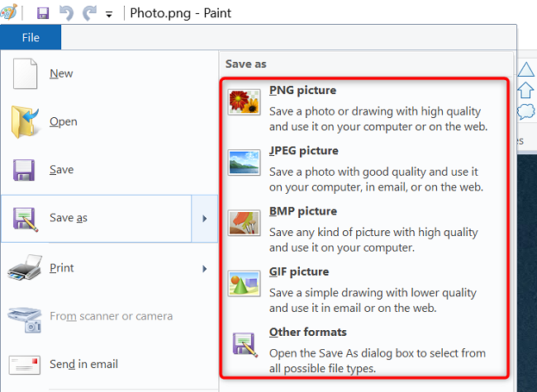Click the Save icon in quick access toolbar
This screenshot has width=537, height=392.
[x=44, y=13]
